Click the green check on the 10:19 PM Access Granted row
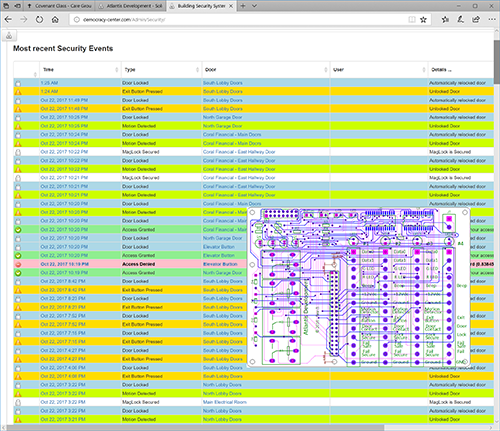The height and width of the screenshot is (431, 500). pos(18,273)
